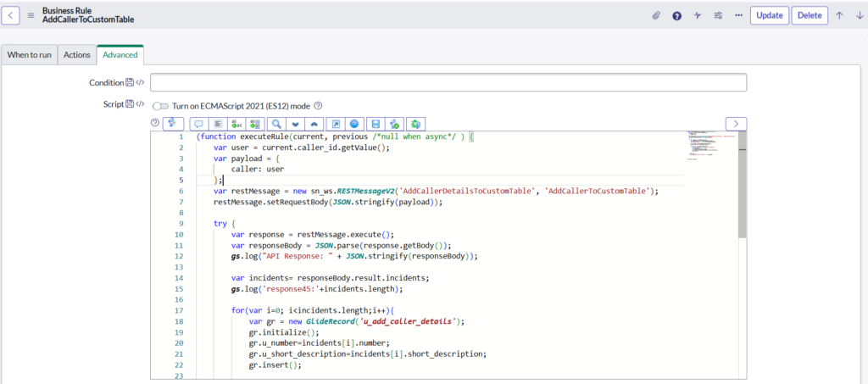Click into the Condition input field
Screen dimensions: 868x384
tap(448, 82)
